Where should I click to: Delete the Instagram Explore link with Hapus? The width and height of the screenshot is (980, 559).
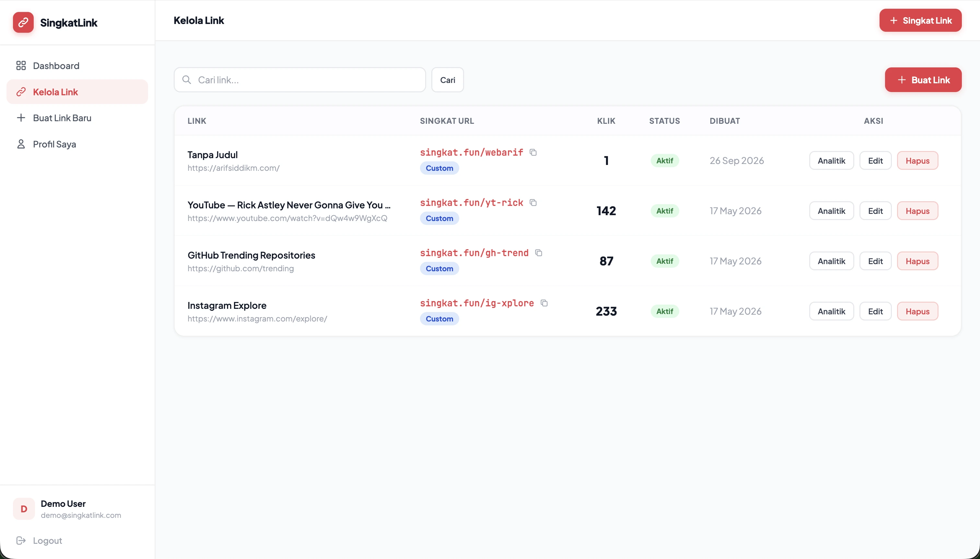pos(917,311)
